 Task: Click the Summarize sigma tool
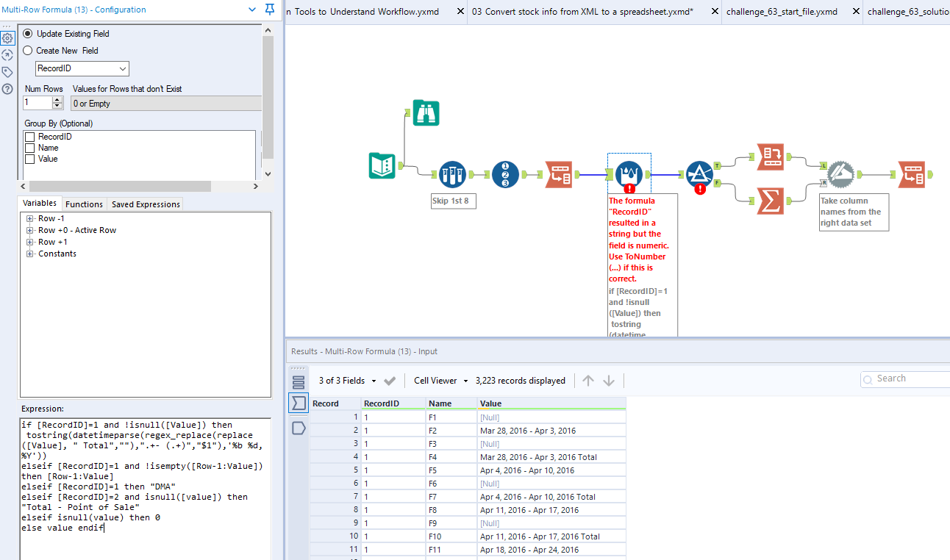770,200
